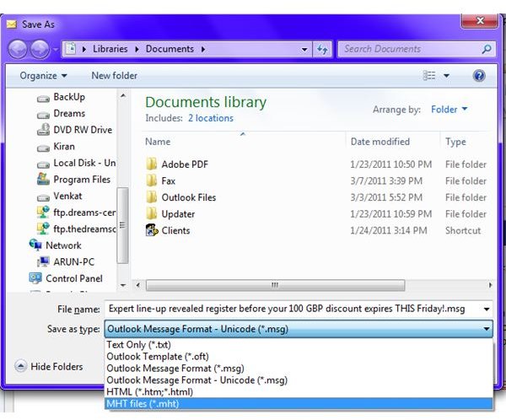This screenshot has width=506, height=420.
Task: Select the Shortcut type cell for Clients
Action: pos(463,230)
